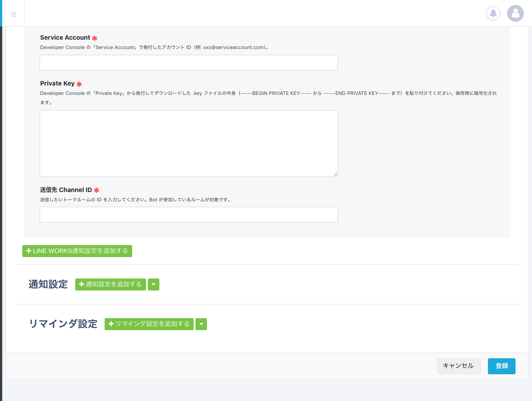Click the plus icon inside 通知設定を追加する button
Image resolution: width=532 pixels, height=401 pixels.
82,284
